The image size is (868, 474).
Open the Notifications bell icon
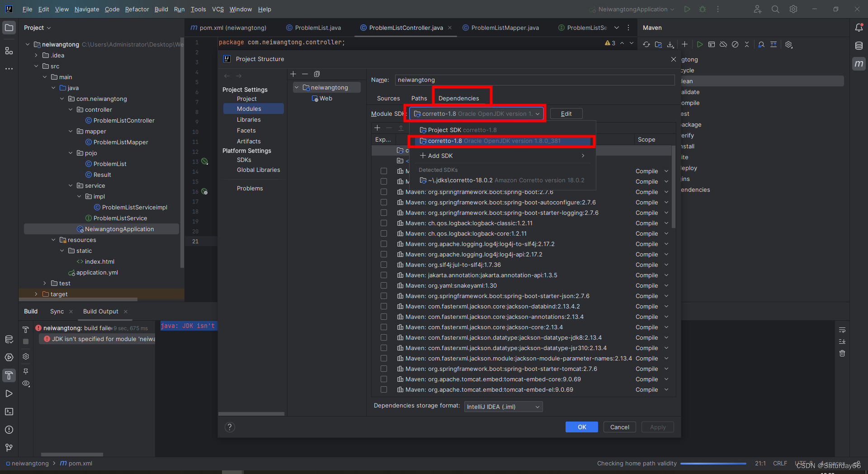coord(859,28)
